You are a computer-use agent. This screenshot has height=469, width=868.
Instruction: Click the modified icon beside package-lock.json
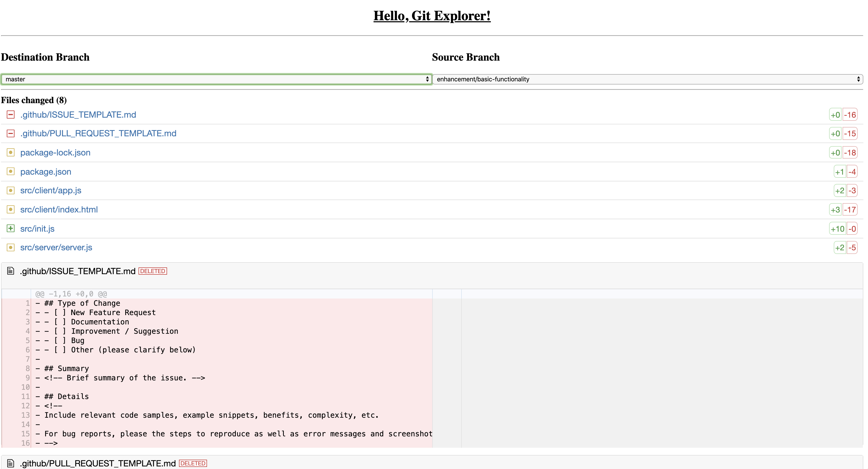point(10,153)
